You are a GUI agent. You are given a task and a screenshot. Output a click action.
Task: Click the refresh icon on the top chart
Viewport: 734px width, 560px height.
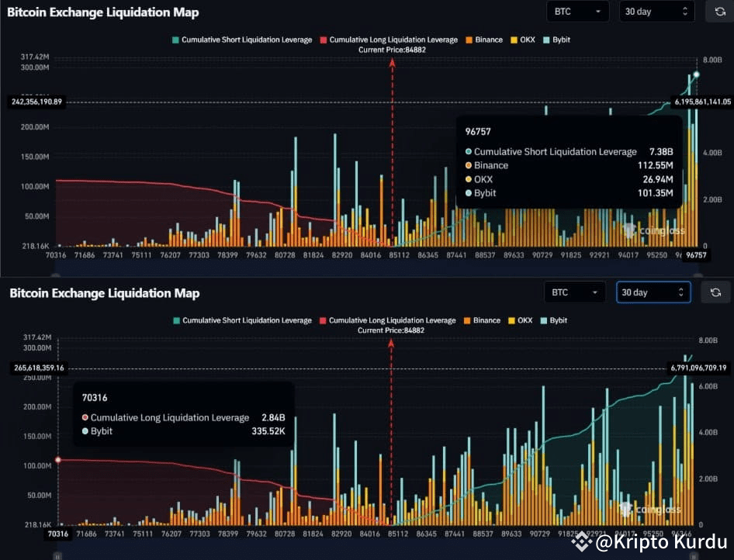click(718, 11)
